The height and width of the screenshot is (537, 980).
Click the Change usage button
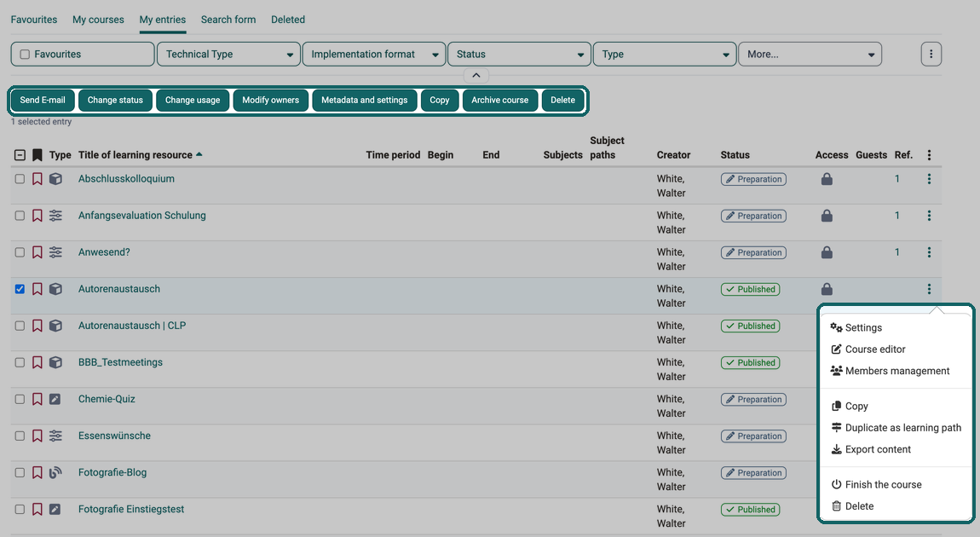click(x=193, y=100)
